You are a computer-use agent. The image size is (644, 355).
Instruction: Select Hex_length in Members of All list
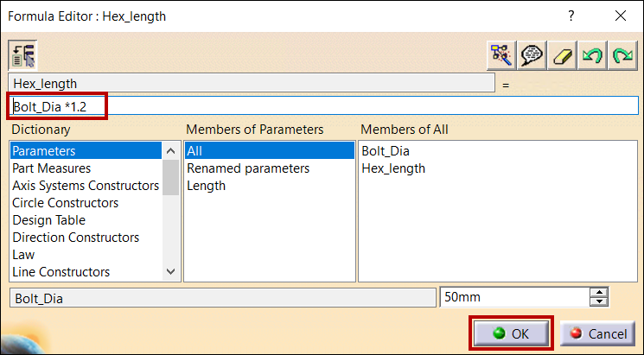393,168
